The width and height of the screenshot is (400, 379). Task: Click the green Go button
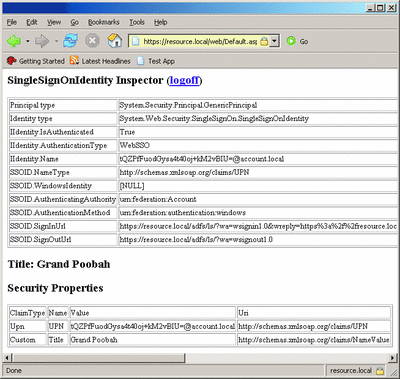coord(297,41)
